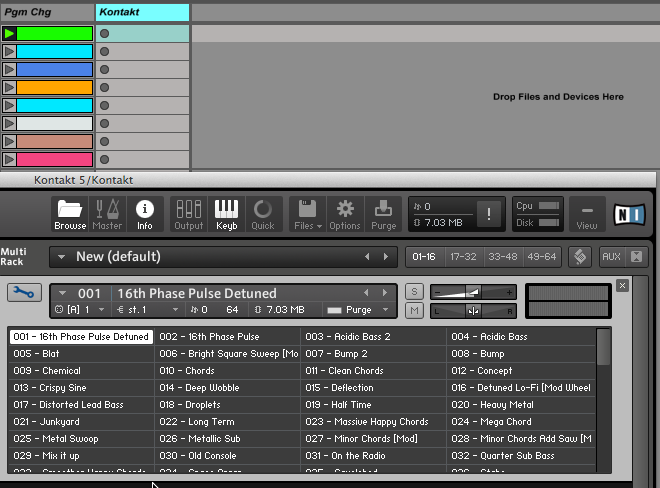This screenshot has height=488, width=660.
Task: Select patch 017 - Distorted Lead Bass
Action: point(81,405)
